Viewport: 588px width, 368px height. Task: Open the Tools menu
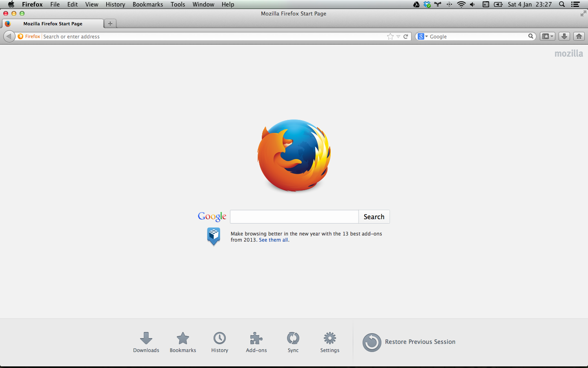pos(178,4)
